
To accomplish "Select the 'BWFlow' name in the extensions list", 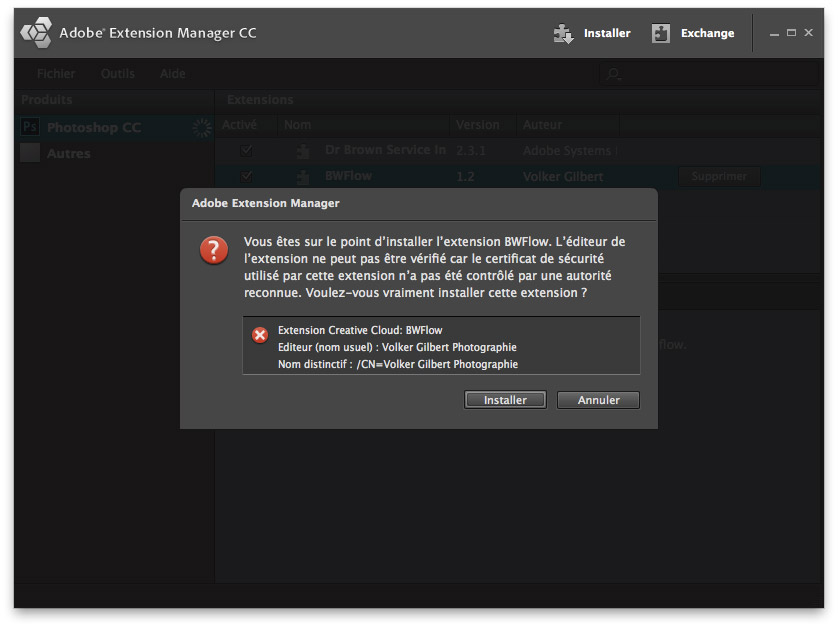I will [x=348, y=176].
